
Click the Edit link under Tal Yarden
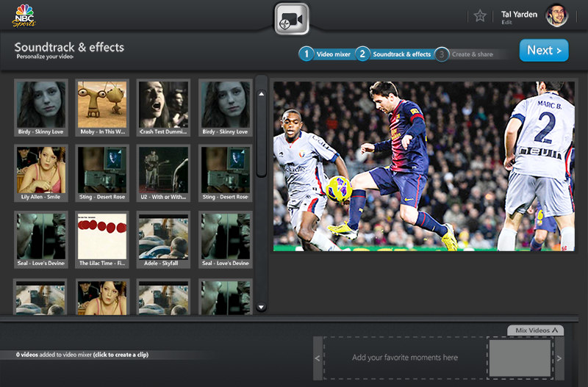[x=506, y=23]
